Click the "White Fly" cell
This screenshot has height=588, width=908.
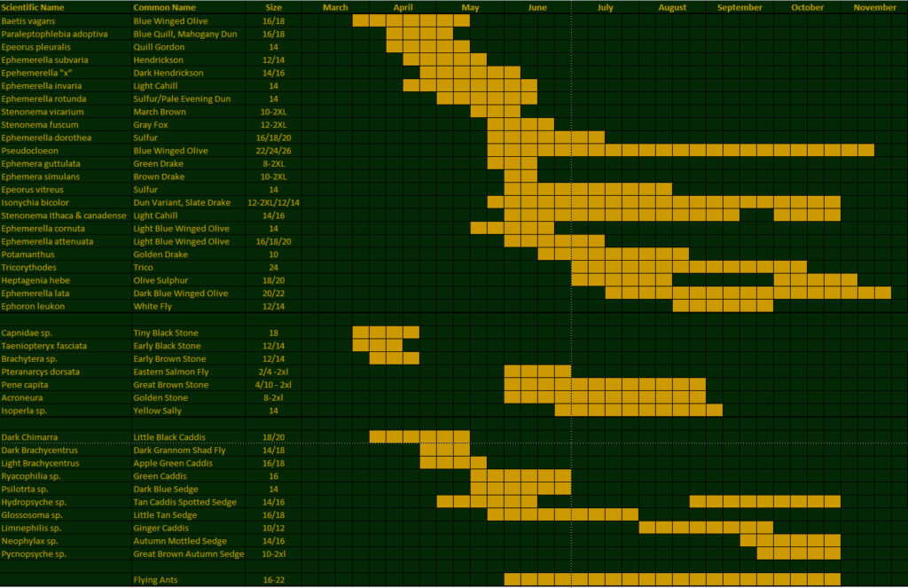click(x=152, y=306)
